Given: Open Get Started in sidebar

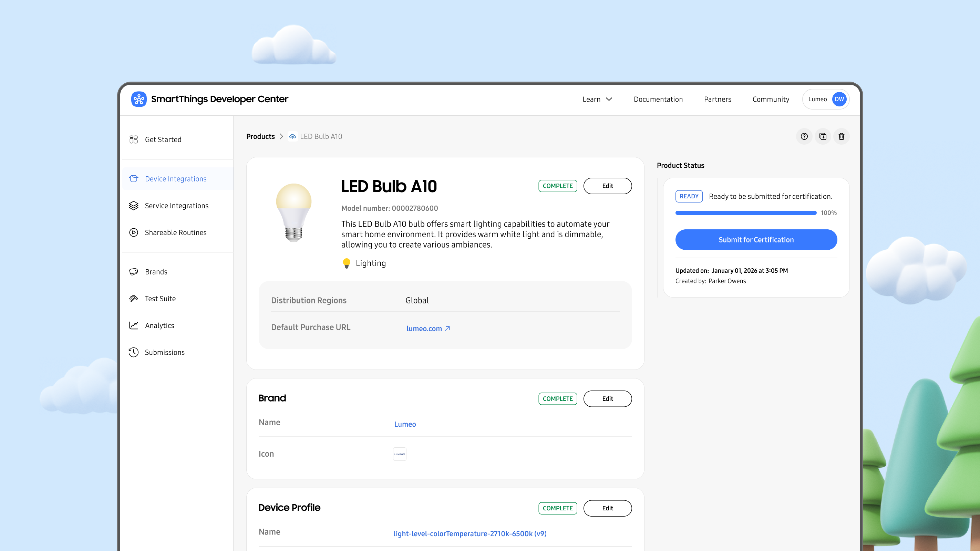Looking at the screenshot, I should (163, 139).
